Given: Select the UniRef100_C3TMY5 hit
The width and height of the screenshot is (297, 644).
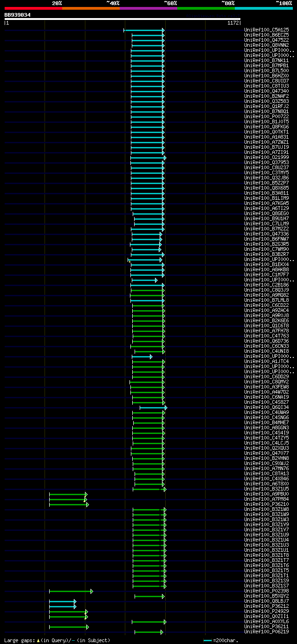Looking at the screenshot, I should click(x=266, y=172).
